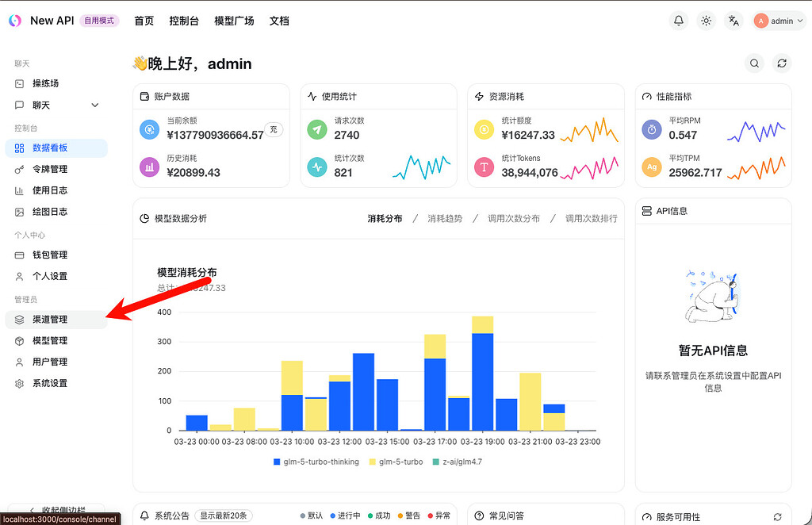Click the 统计额度 yellow coin icon
Viewport: 812px width, 525px height.
pyautogui.click(x=485, y=129)
